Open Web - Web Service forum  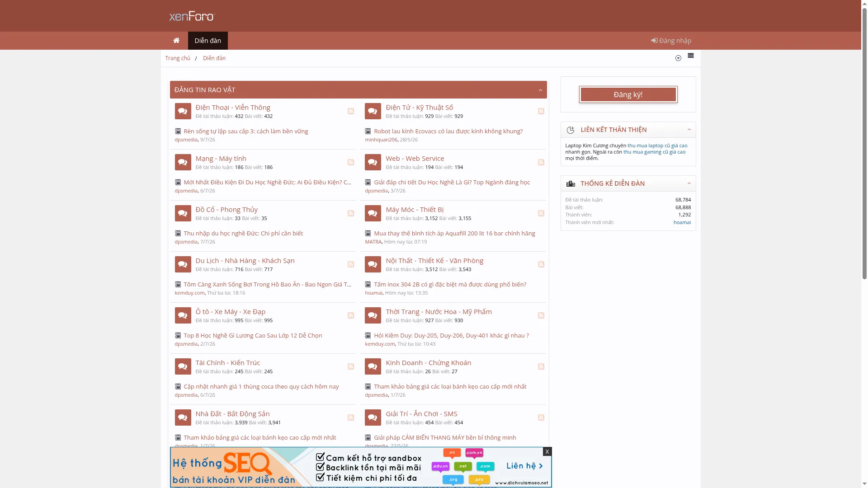[x=415, y=159]
